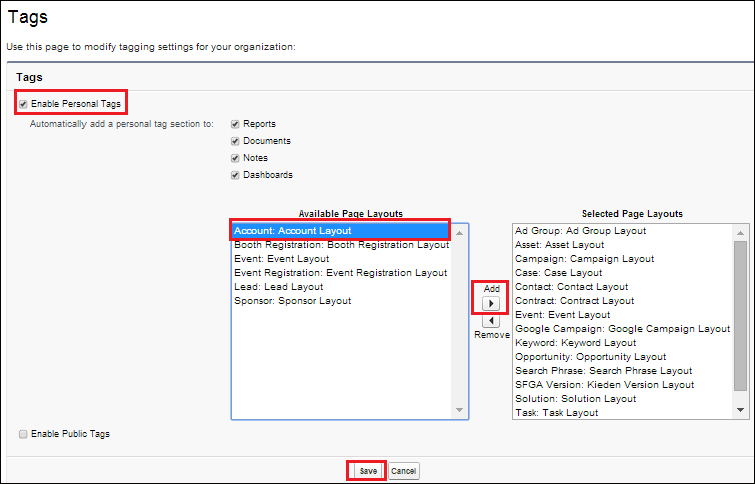The width and height of the screenshot is (755, 484).
Task: Toggle the Dashboards checkbox
Action: point(235,175)
